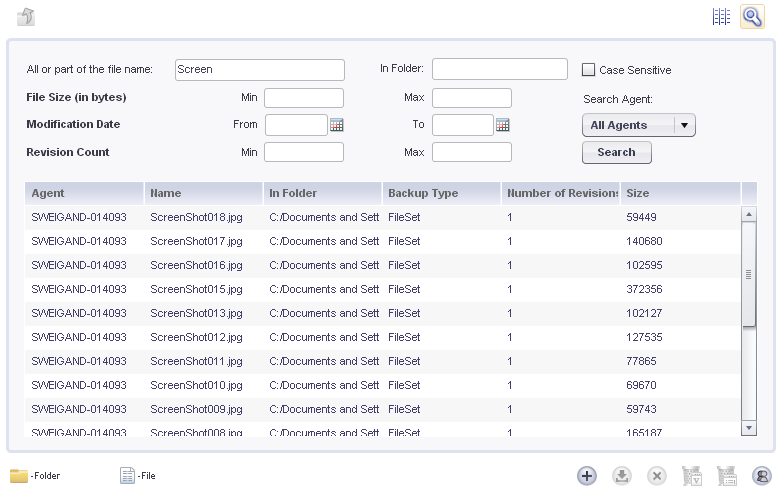The width and height of the screenshot is (782, 497).
Task: Click the folder path in ScreenShot012.jpg row
Action: (324, 337)
